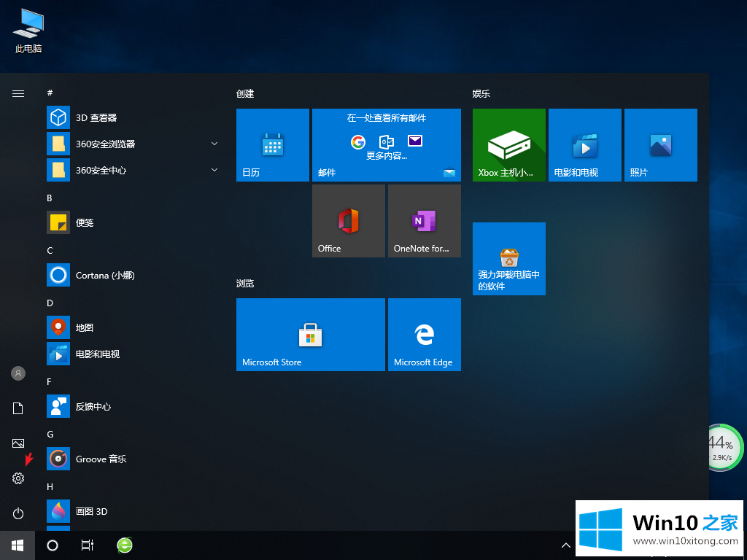Open the 强力卸载电脑中的软件 tile

pos(508,259)
